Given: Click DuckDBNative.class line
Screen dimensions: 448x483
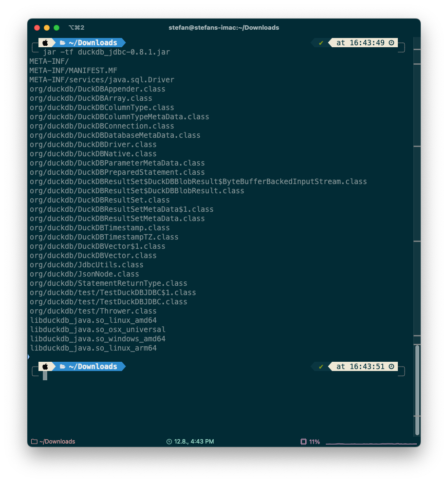Looking at the screenshot, I should click(93, 154).
